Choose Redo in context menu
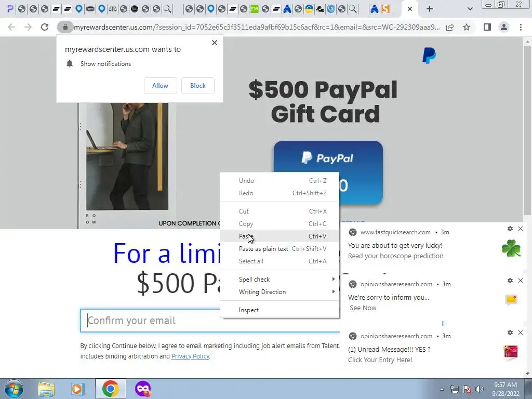 coord(280,193)
